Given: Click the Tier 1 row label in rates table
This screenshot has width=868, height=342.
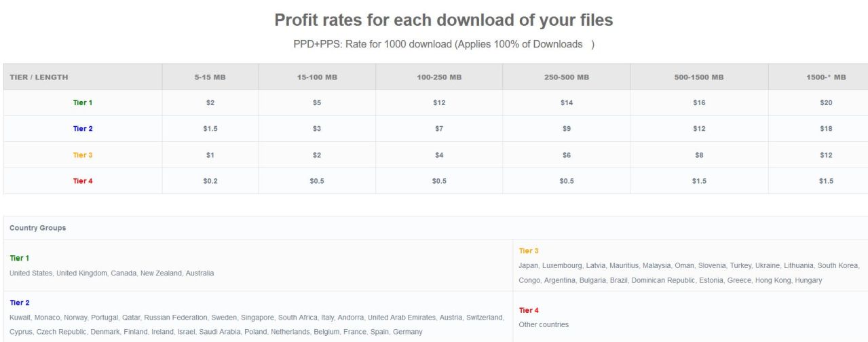Looking at the screenshot, I should (83, 103).
